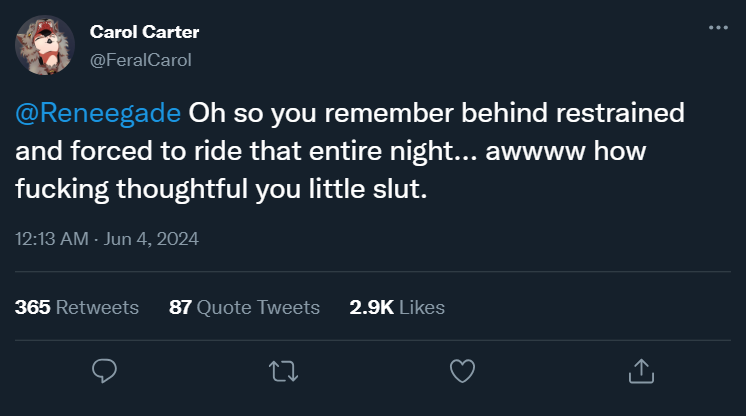
Task: Open the @Reneegade mention link
Action: [98, 112]
